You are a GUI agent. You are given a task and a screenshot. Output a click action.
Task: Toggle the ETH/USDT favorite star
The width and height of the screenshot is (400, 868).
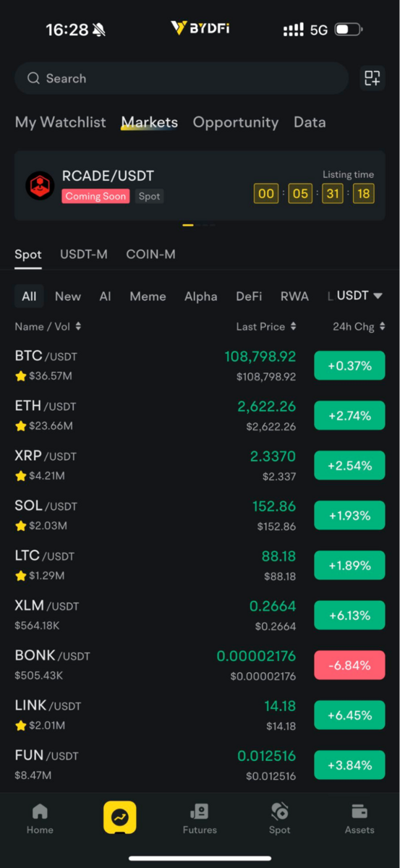[x=21, y=426]
